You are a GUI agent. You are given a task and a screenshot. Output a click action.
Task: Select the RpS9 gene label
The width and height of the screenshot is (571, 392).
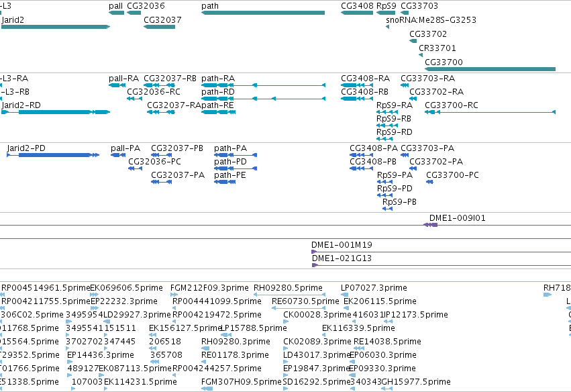[x=386, y=6]
